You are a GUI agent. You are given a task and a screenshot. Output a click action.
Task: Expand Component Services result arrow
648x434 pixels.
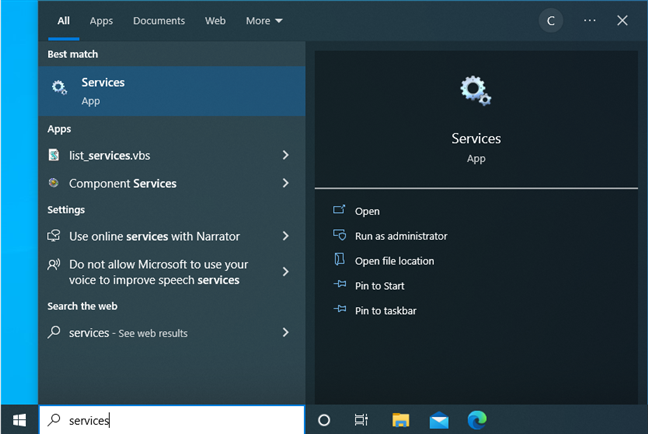pos(286,183)
